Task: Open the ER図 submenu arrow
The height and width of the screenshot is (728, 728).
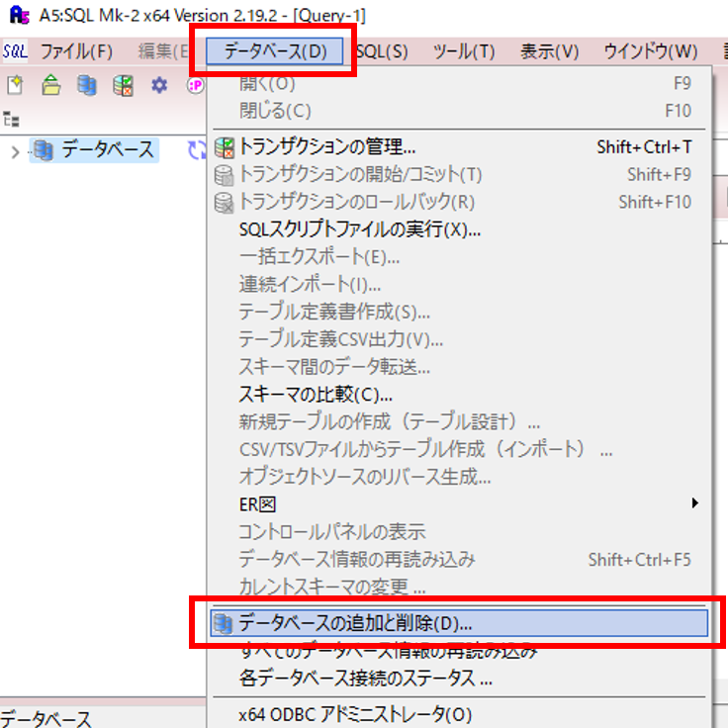Action: point(694,503)
